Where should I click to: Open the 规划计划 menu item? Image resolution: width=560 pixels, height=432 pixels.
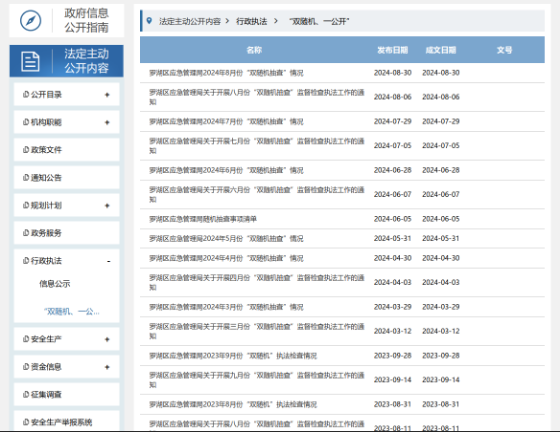[66, 205]
